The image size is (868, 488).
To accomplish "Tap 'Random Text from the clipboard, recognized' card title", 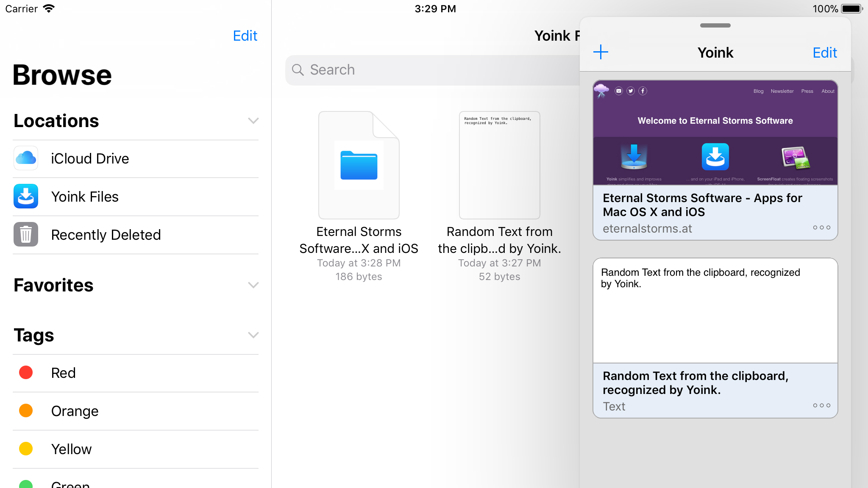I will 696,383.
